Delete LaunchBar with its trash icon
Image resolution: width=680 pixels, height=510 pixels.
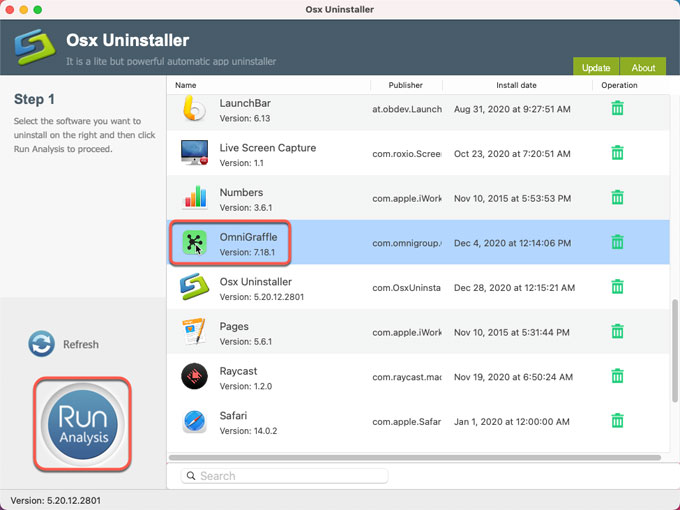(x=617, y=108)
